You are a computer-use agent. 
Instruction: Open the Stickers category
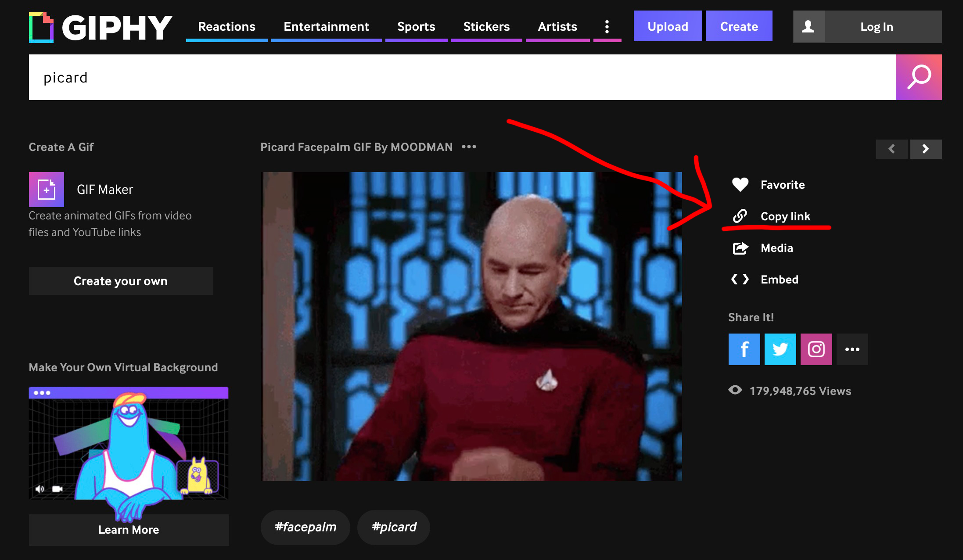(486, 26)
